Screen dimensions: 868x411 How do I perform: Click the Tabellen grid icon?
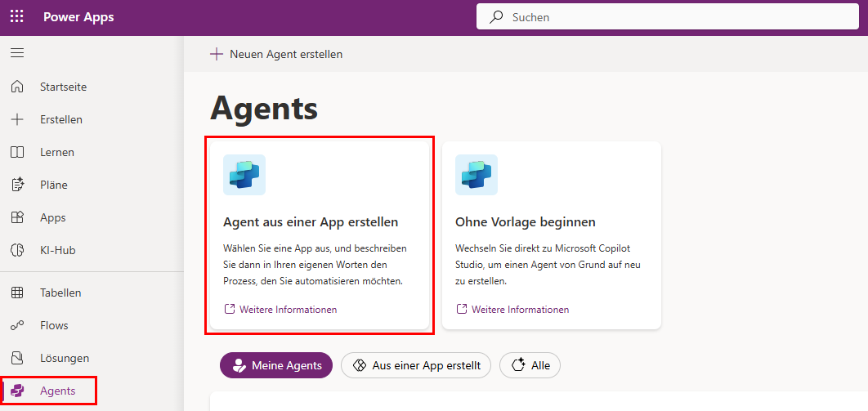[17, 293]
